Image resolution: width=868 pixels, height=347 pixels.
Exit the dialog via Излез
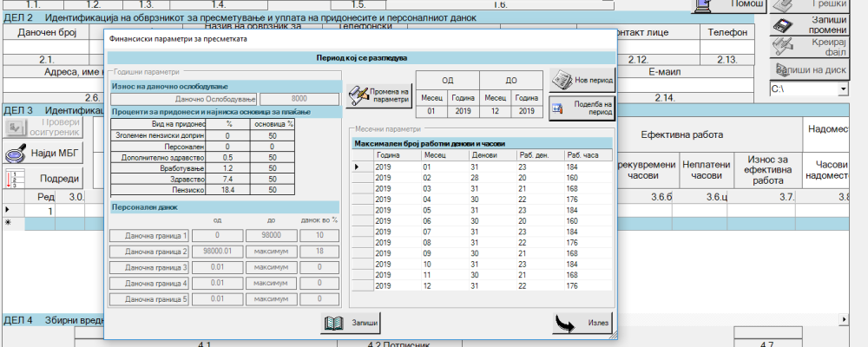(x=582, y=323)
